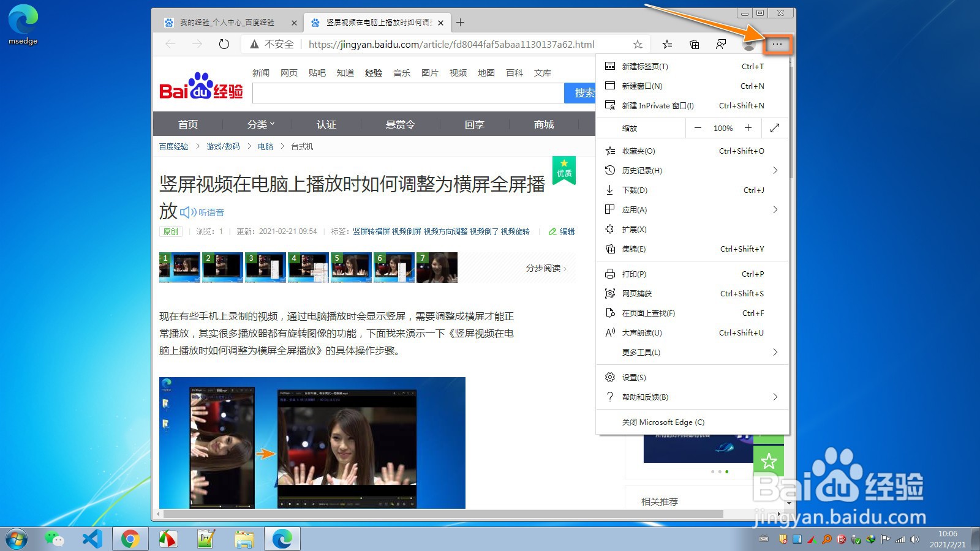Viewport: 980px width, 551px height.
Task: Open 新建 InPrivate 窗口(I)
Action: [692, 105]
